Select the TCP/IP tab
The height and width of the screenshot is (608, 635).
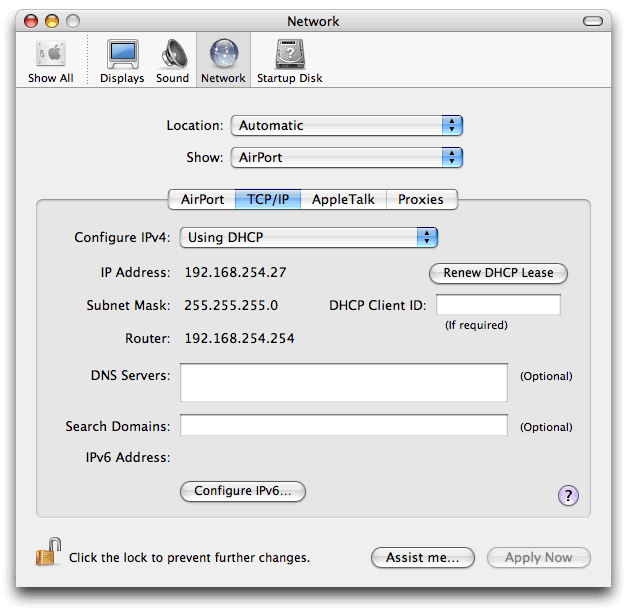click(x=267, y=199)
